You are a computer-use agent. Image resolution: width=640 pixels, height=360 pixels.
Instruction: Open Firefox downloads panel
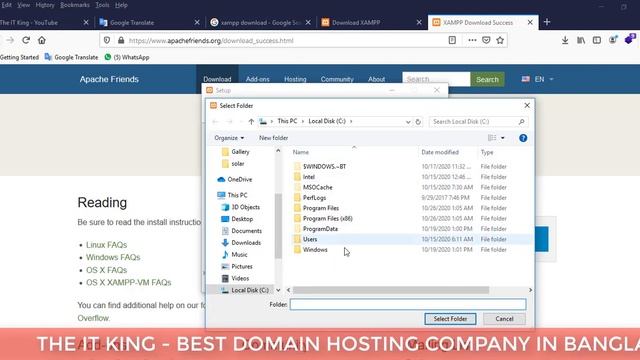565,40
